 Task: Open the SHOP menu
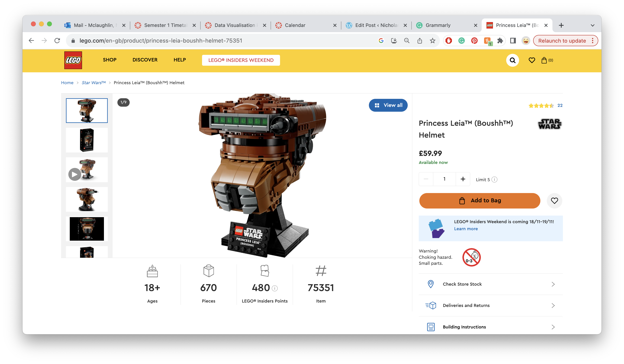[x=109, y=60]
